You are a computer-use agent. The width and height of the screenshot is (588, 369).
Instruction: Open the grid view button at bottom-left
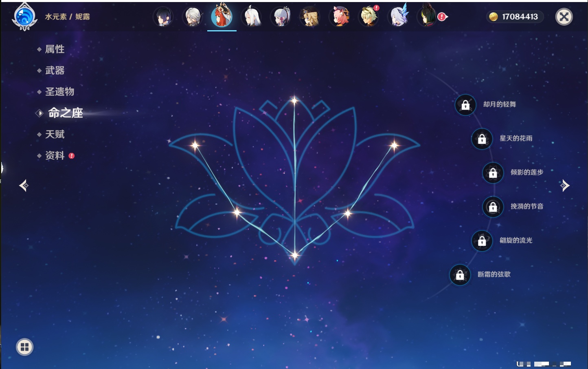pos(24,347)
